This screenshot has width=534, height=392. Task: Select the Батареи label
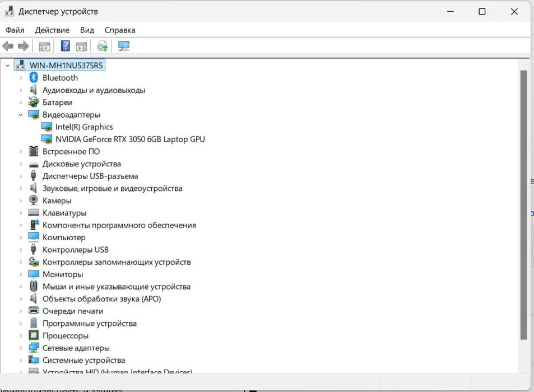click(58, 102)
